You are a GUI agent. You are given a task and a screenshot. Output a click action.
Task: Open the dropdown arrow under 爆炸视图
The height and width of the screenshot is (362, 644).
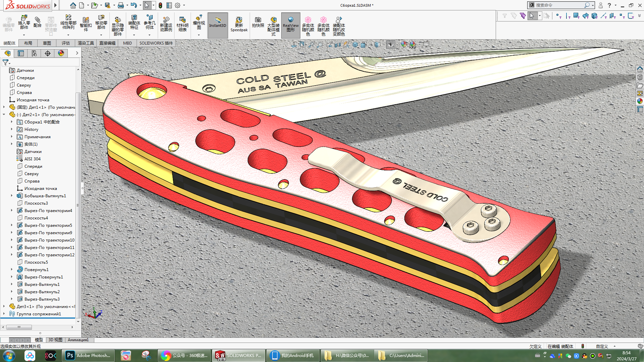199,35
